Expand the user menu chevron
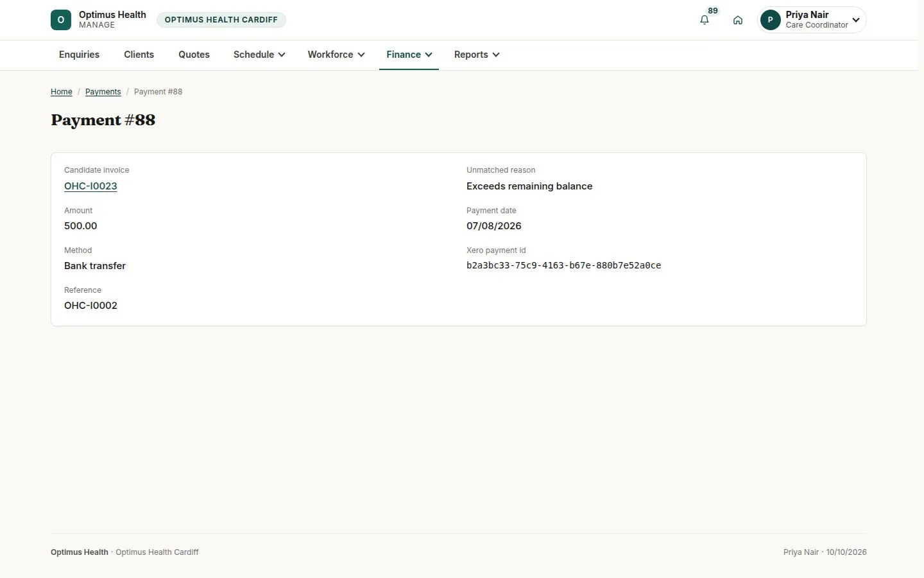924x578 pixels. [x=856, y=20]
